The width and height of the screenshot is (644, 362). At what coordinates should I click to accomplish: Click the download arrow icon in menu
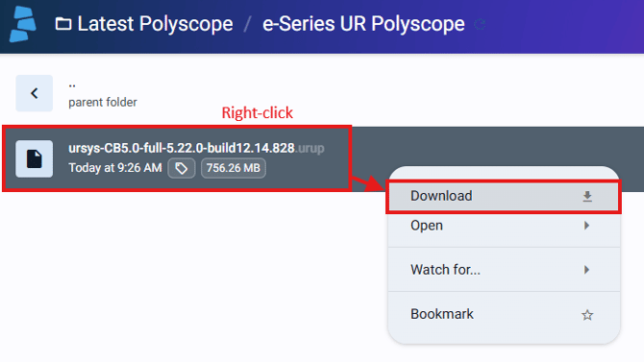point(587,197)
